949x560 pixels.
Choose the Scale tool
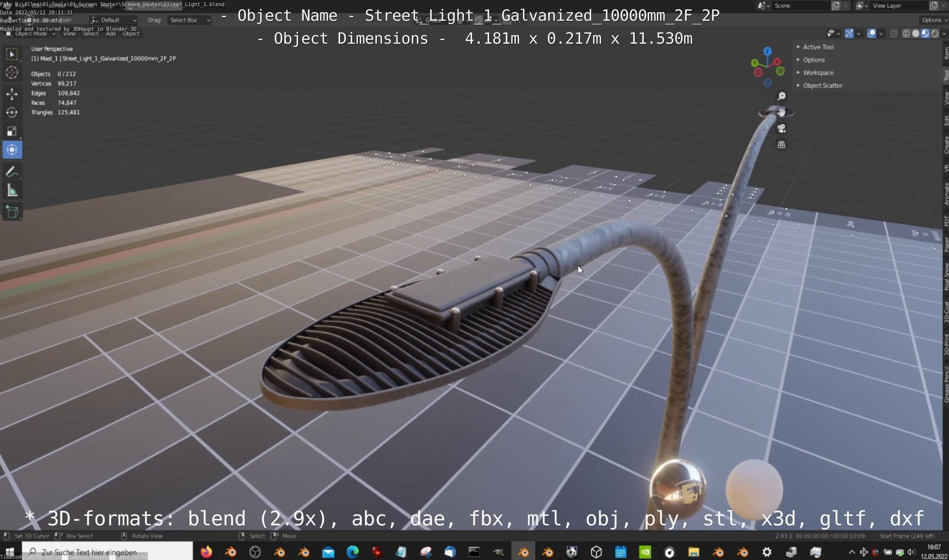pos(12,131)
